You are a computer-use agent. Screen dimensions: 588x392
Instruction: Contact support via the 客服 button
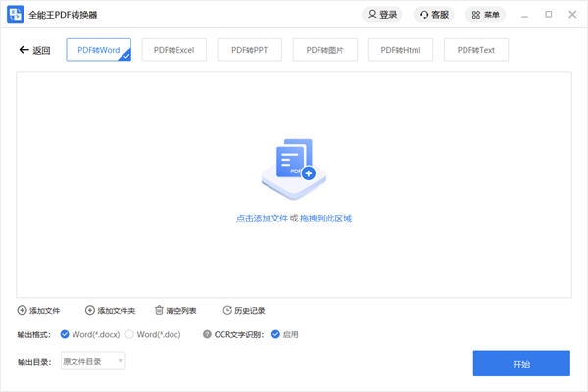[x=434, y=15]
